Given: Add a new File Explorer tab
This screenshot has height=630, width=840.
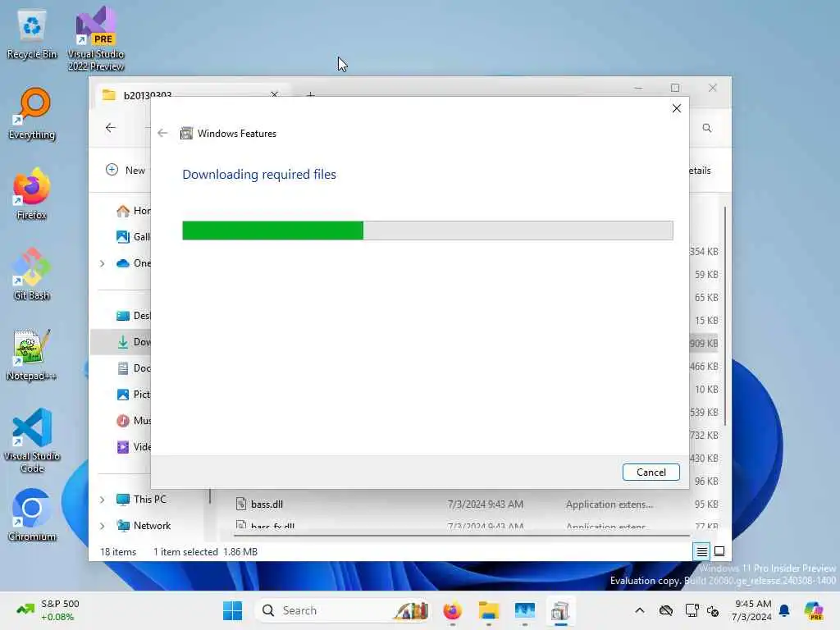Looking at the screenshot, I should tap(310, 94).
